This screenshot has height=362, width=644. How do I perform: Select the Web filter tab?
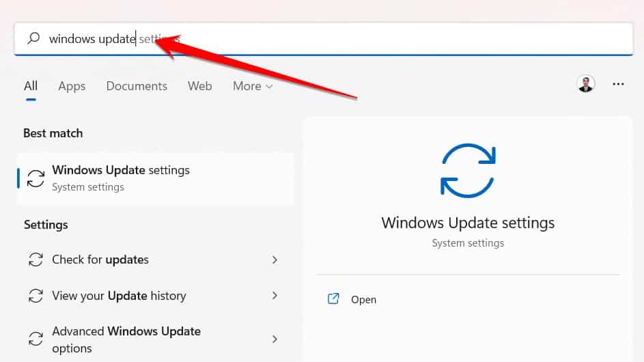[200, 86]
